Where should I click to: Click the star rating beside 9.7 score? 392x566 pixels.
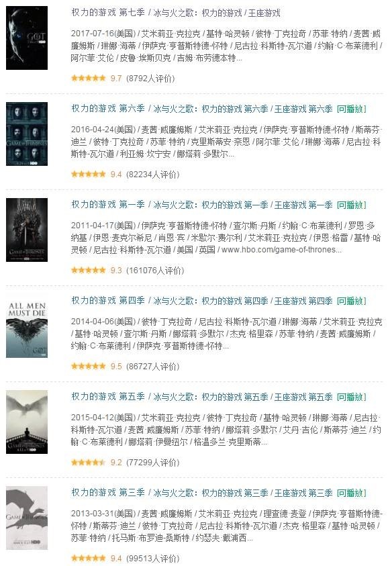(89, 78)
